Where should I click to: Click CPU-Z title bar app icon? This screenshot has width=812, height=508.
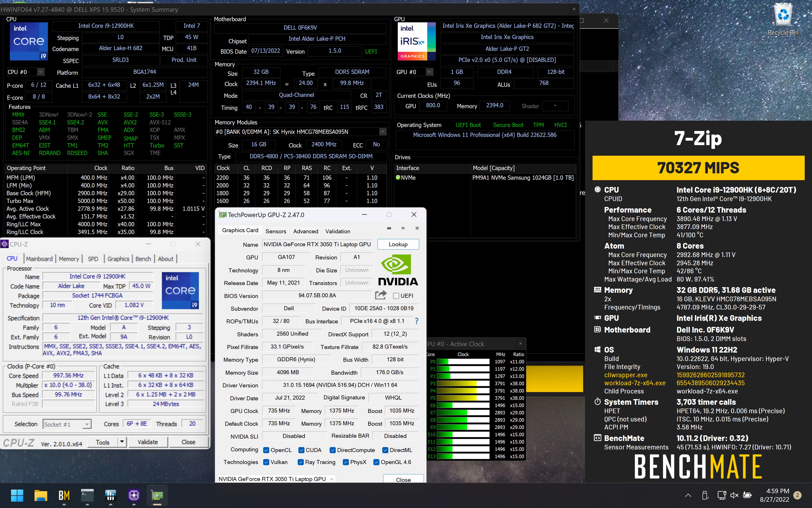point(5,244)
